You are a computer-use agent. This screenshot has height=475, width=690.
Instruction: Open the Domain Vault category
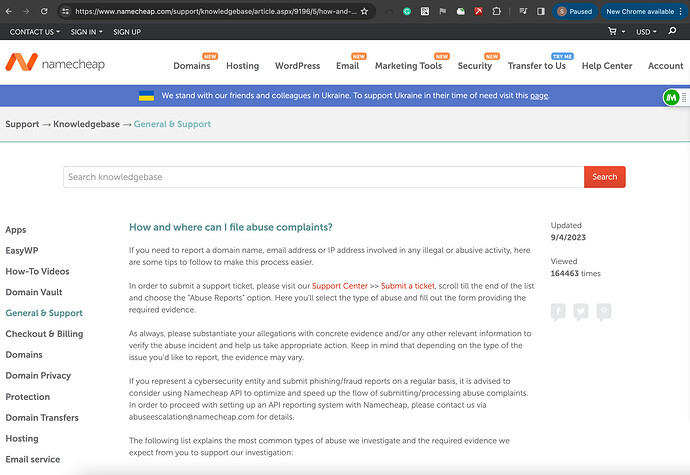coord(34,292)
